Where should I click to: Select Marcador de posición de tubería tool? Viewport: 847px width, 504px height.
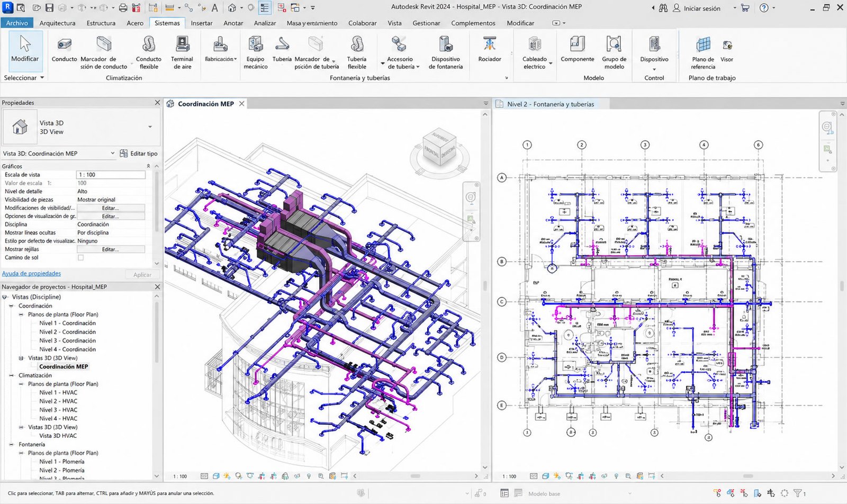coord(317,52)
